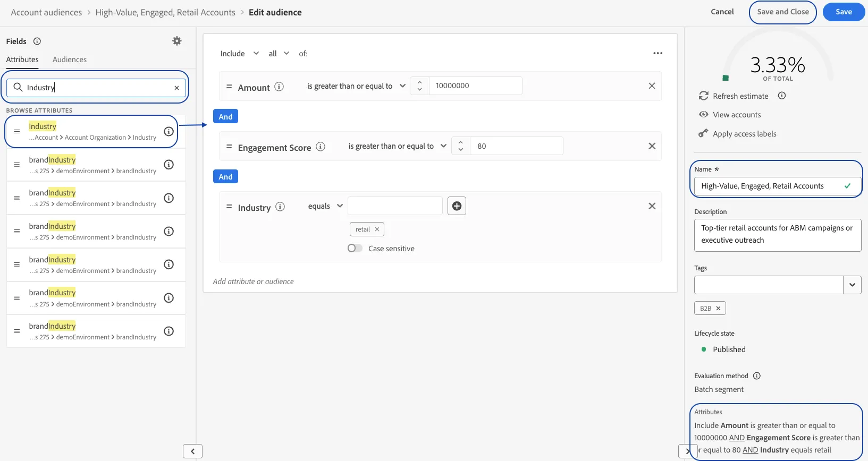Screen dimensions: 868x461
Task: Adjust the Engagement Score stepper
Action: pyautogui.click(x=461, y=146)
